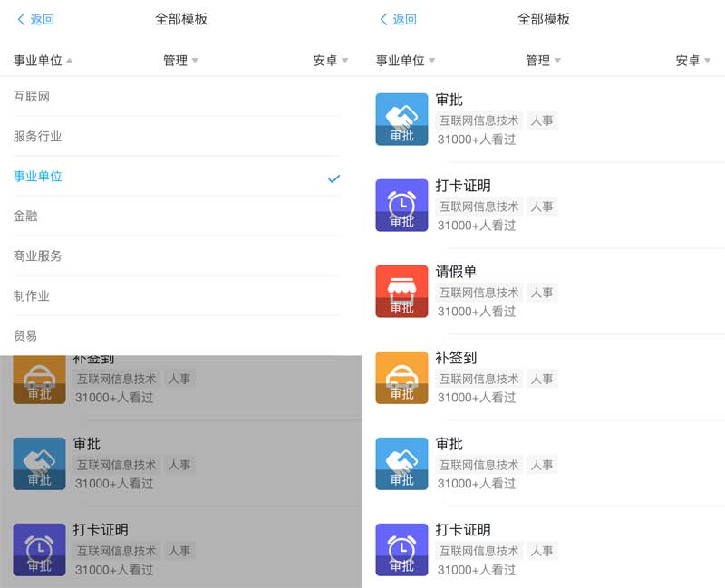The width and height of the screenshot is (725, 588).
Task: Open the 管理 filter on the left screen
Action: (180, 60)
